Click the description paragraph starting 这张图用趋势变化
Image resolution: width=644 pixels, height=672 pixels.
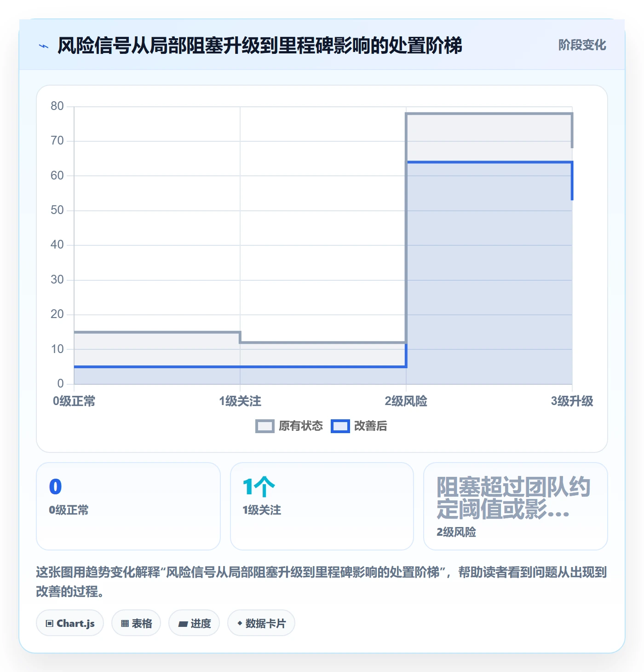coord(322,582)
